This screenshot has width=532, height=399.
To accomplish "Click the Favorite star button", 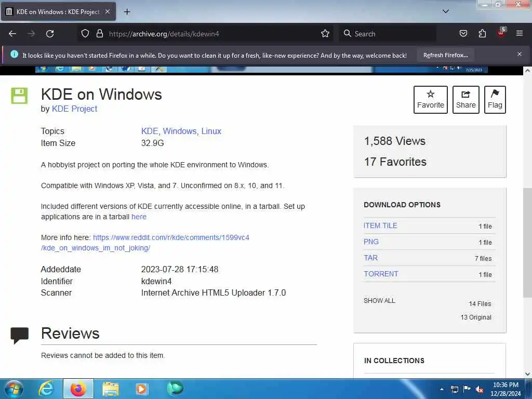I will pyautogui.click(x=431, y=100).
